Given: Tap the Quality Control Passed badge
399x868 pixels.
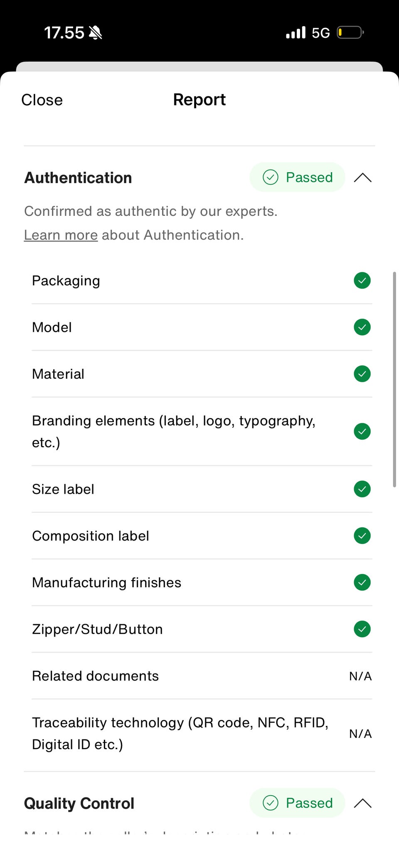Looking at the screenshot, I should click(297, 803).
